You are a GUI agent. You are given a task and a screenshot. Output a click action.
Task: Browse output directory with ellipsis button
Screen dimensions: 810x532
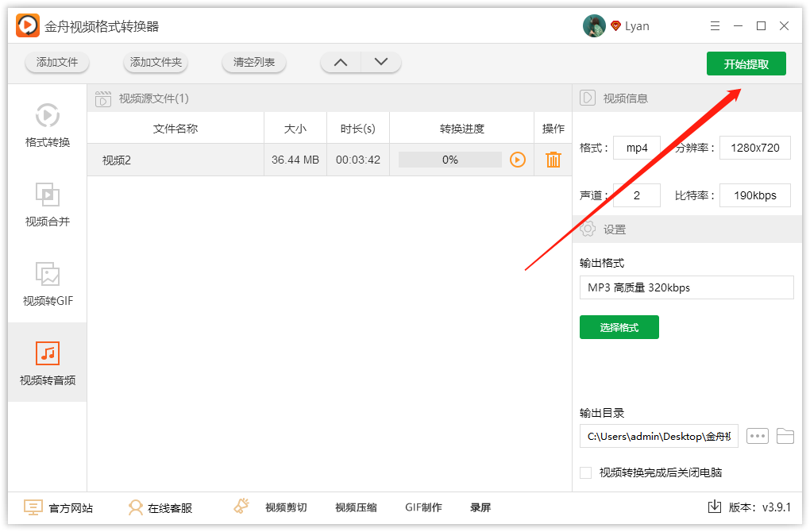(758, 436)
